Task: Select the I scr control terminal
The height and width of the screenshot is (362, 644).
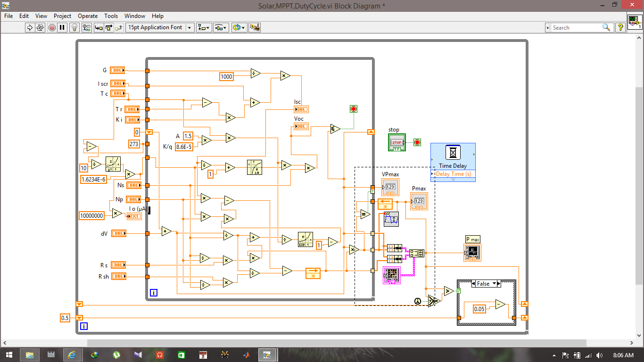Action: (118, 83)
